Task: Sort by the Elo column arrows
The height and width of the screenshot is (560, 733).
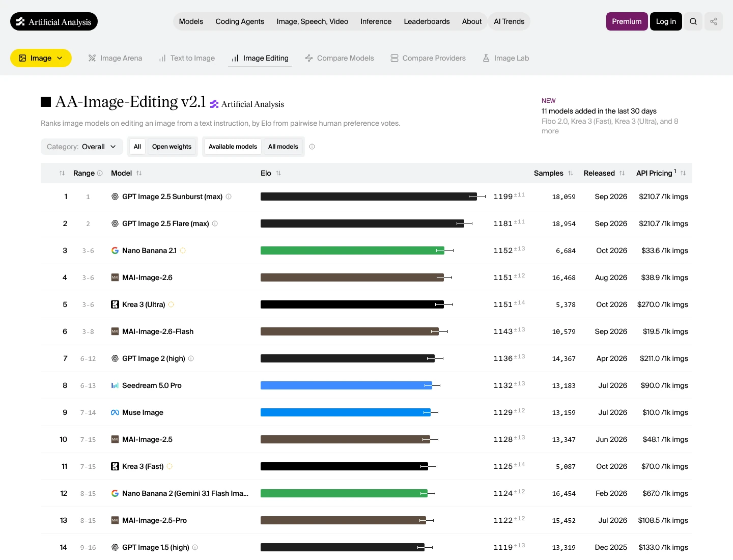Action: 278,173
